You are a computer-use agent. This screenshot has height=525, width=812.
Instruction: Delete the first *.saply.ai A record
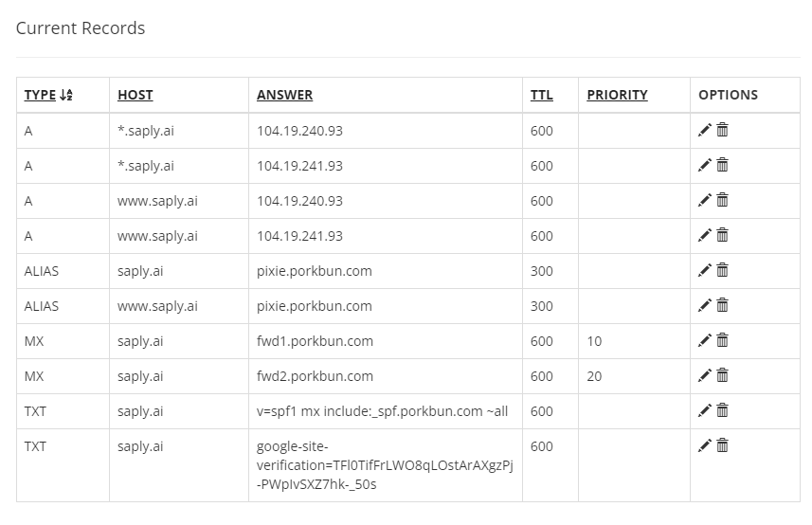point(722,131)
